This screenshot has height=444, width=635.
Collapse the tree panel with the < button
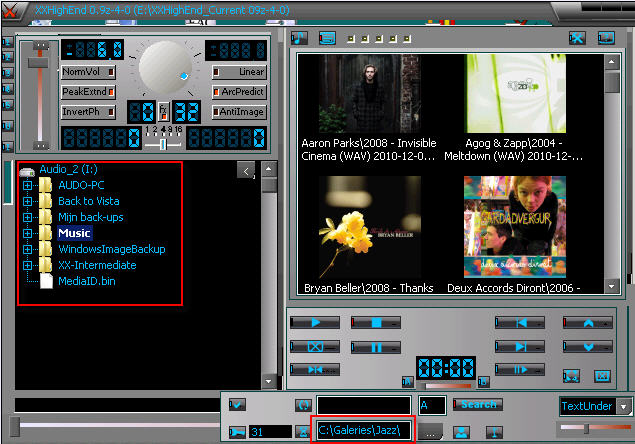pos(246,171)
